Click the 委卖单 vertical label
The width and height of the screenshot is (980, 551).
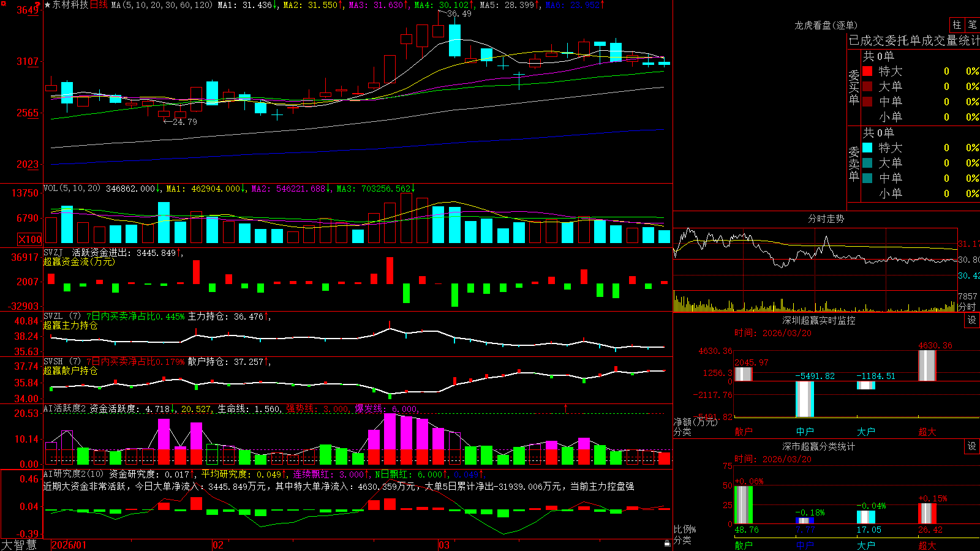[854, 164]
